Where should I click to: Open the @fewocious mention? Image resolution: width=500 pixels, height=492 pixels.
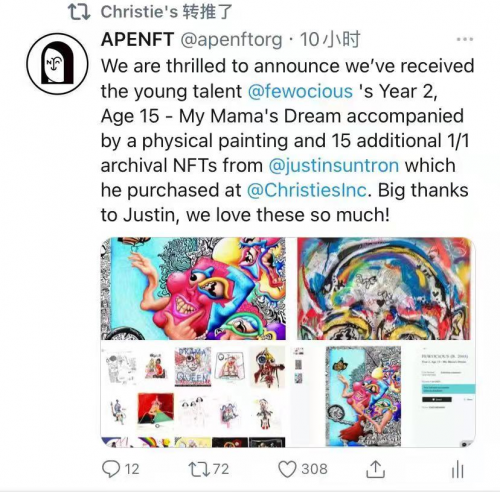pos(300,91)
